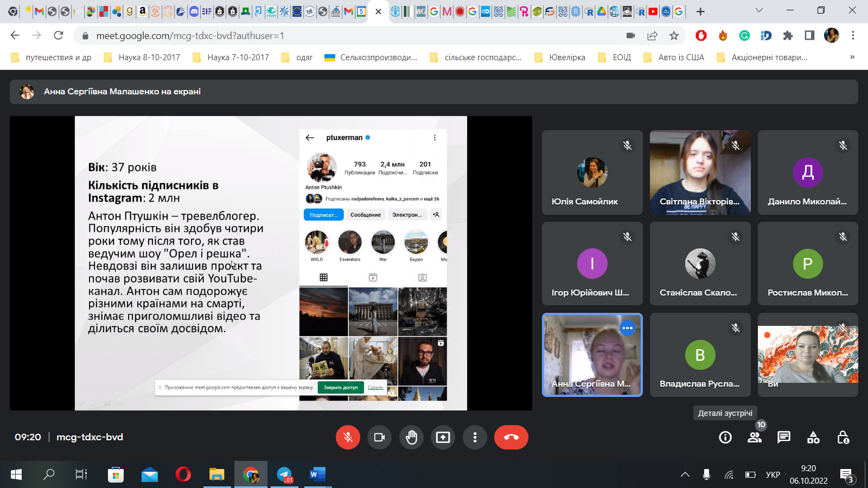Viewport: 868px width, 488px height.
Task: Open Telegram from taskbar
Action: tap(284, 474)
